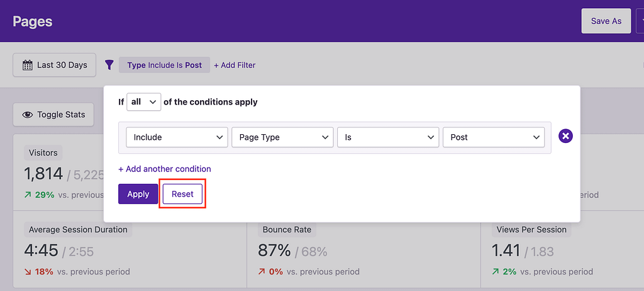Expand the Include dropdown
The image size is (644, 291).
point(177,137)
